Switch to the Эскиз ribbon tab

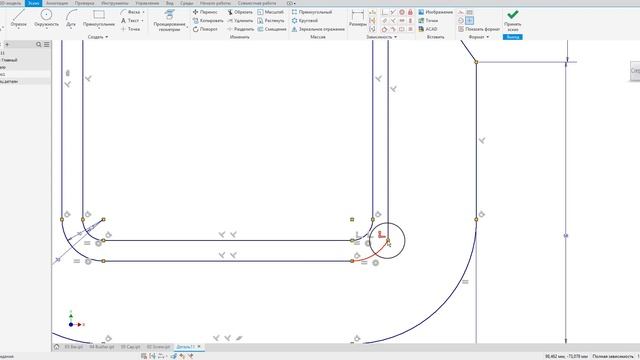pyautogui.click(x=33, y=3)
